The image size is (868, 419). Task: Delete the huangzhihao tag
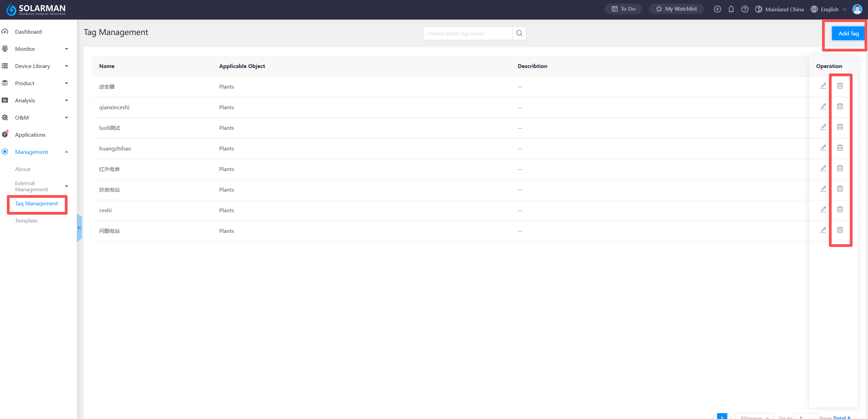pyautogui.click(x=840, y=148)
